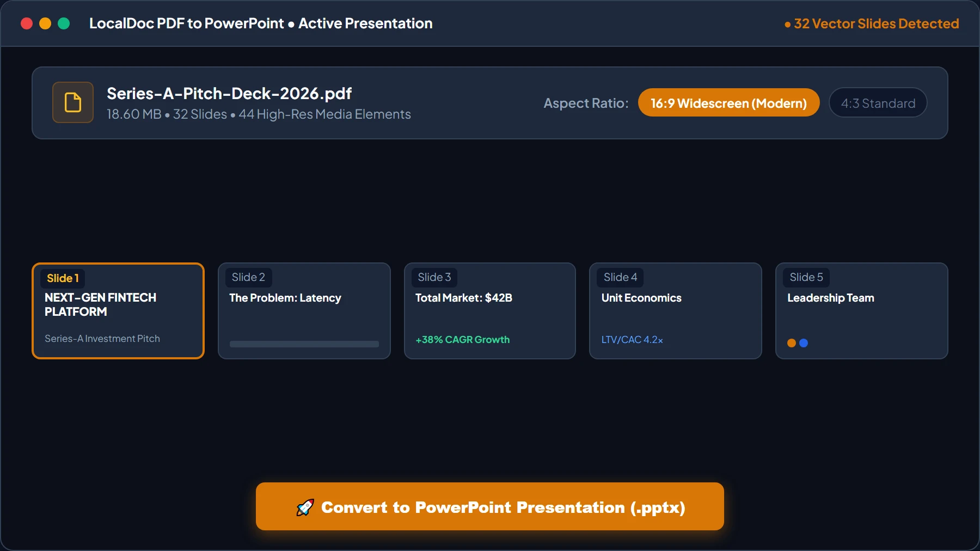Click the window title LocalDoc PDF to PowerPoint

point(261,23)
